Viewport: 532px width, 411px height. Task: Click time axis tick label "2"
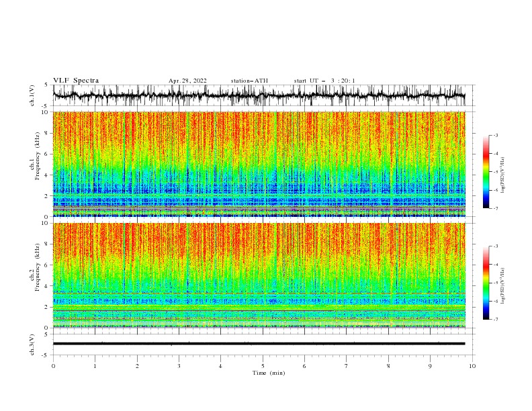coord(137,366)
